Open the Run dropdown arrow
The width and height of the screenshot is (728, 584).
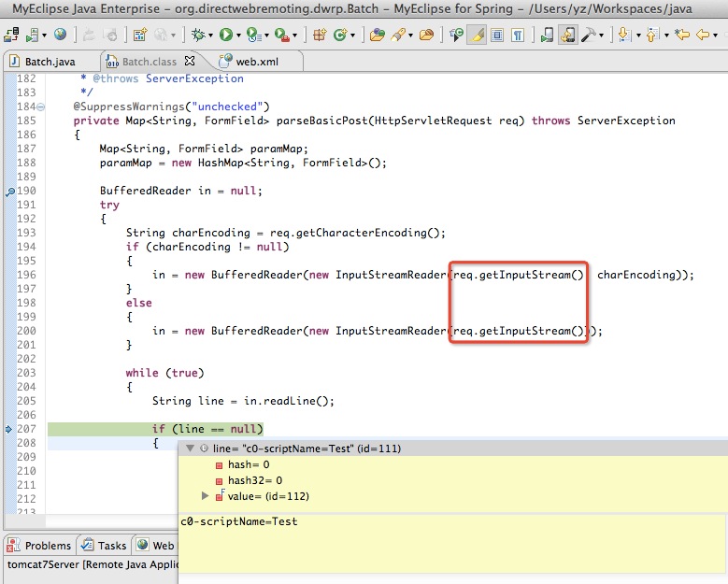[x=238, y=36]
